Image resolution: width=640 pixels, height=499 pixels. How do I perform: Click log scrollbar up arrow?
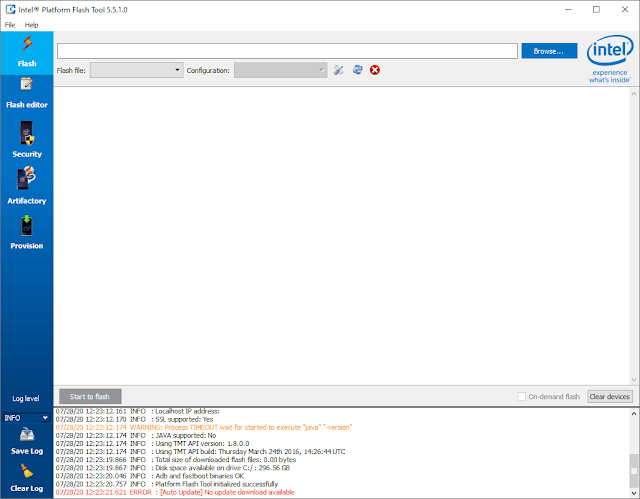pos(634,414)
